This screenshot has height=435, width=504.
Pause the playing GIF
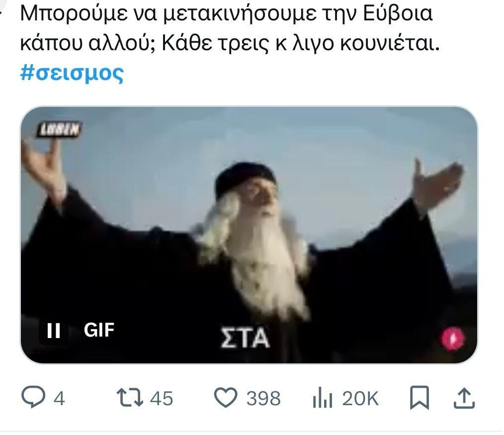click(53, 330)
